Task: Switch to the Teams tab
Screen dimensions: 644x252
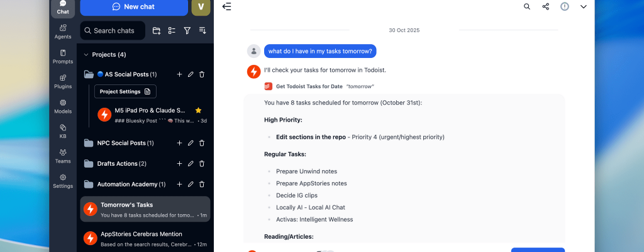Action: pos(63,156)
